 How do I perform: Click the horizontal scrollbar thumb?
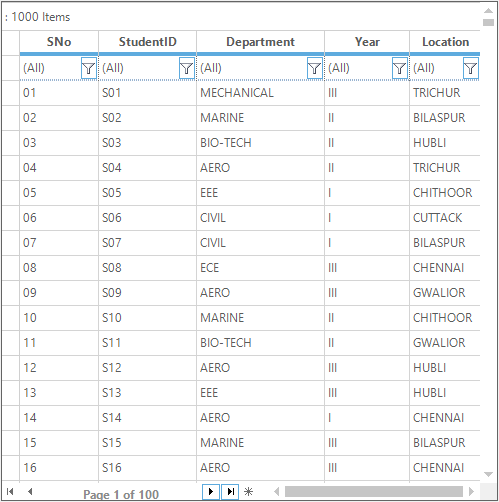(x=374, y=491)
